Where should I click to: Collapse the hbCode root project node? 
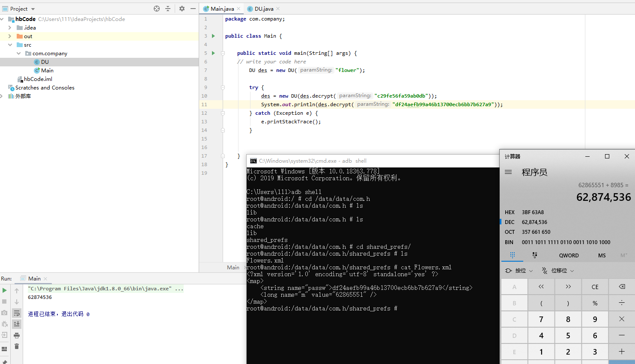point(3,19)
